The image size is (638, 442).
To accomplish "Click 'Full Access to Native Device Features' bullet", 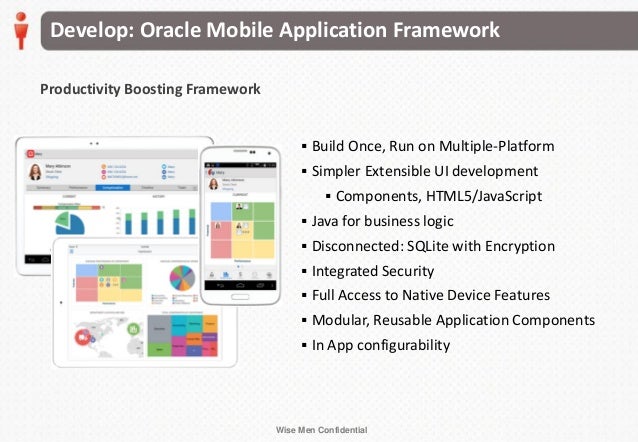I will tap(431, 295).
